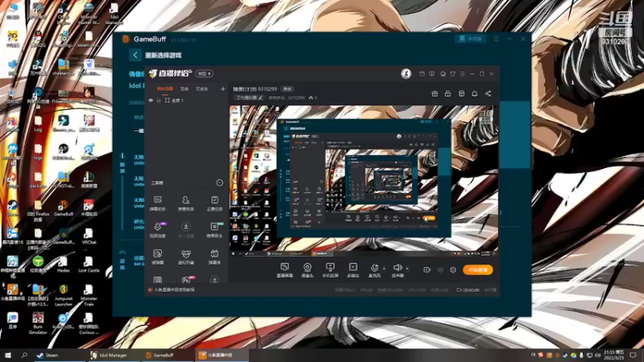Viewport: 644px width, 362px height.
Task: Select the Lost Castle desktop shortcut
Action: tap(89, 265)
